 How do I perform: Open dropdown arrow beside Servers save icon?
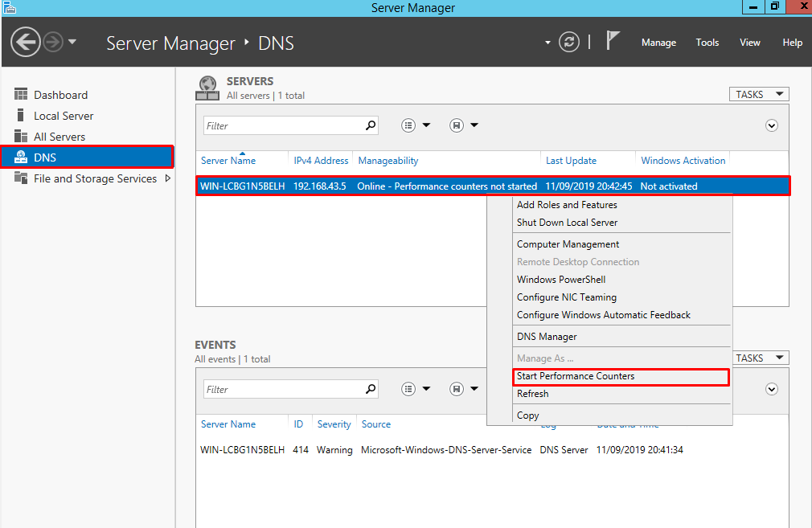pos(474,125)
